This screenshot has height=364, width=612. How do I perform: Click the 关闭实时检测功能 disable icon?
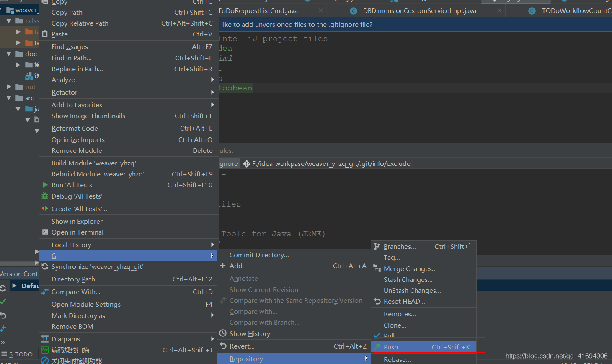click(45, 361)
